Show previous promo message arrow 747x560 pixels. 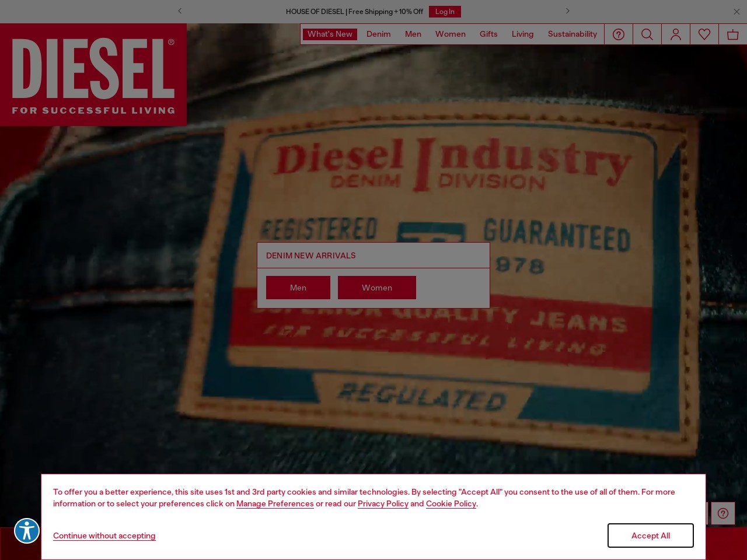coord(180,11)
